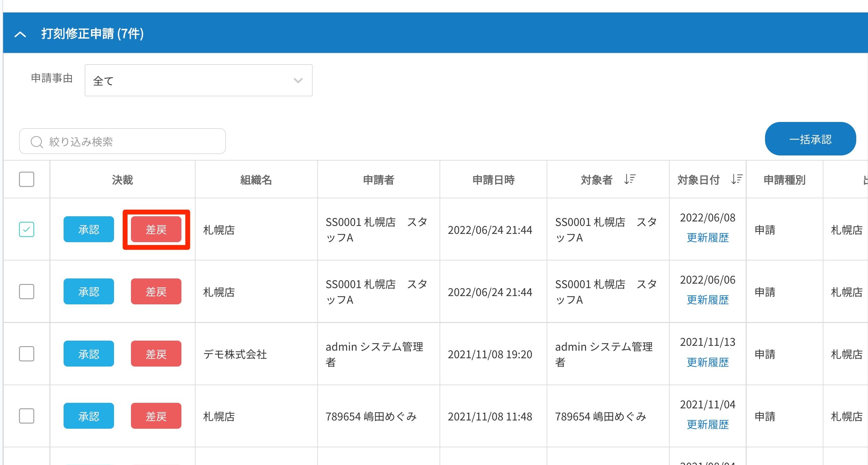Check the 2022/06/06 row checkbox
Screen dimensions: 868x465
(27, 292)
